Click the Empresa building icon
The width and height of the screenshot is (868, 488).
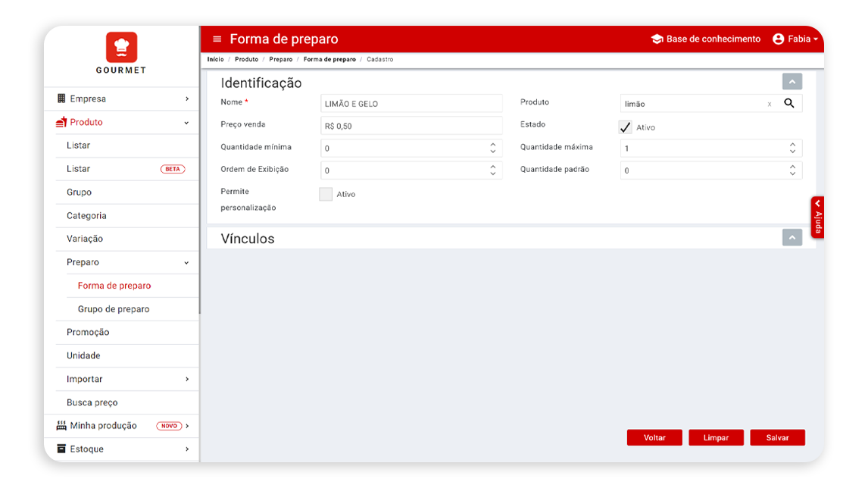(x=61, y=98)
